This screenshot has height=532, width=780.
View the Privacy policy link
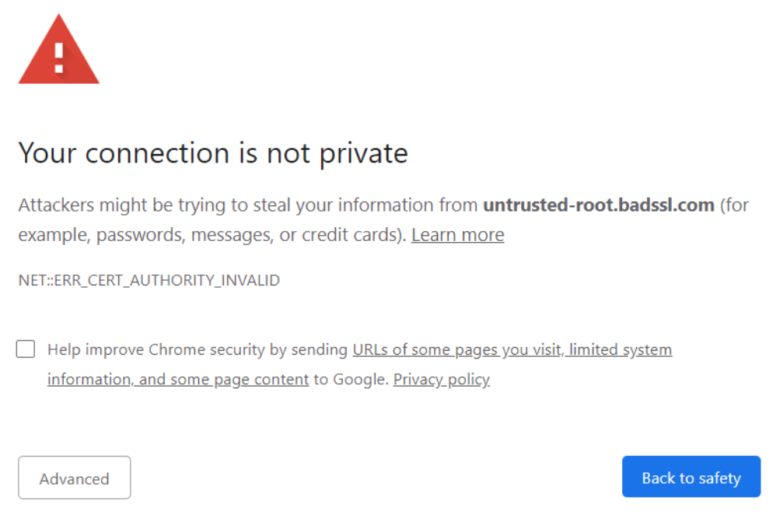[441, 379]
